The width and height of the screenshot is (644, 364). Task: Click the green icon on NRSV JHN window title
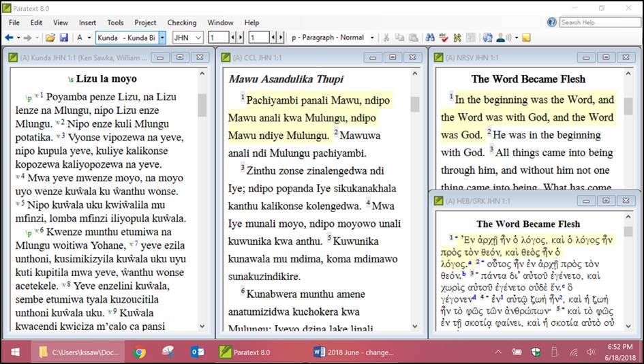439,57
